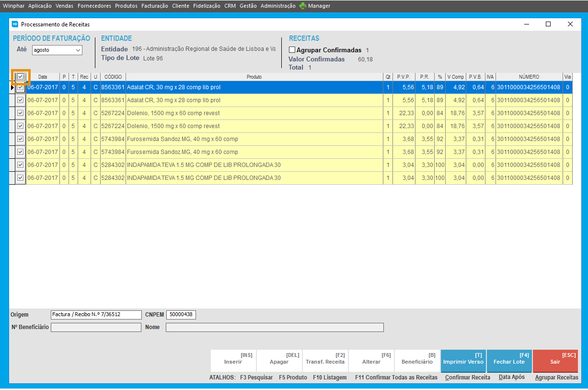Viewport: 588px width, 390px height.
Task: Open the Facturação menu
Action: 154,6
